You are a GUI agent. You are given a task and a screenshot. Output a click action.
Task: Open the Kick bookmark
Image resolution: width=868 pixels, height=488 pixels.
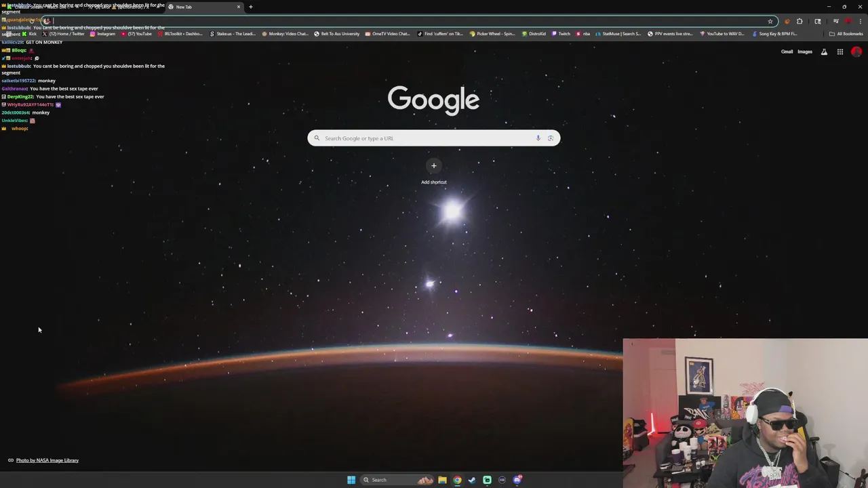click(29, 34)
